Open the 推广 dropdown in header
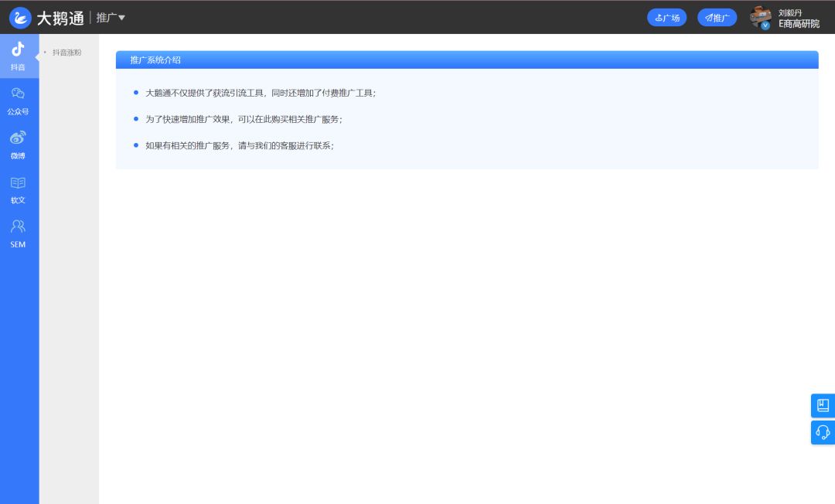This screenshot has width=835, height=504. tap(111, 18)
